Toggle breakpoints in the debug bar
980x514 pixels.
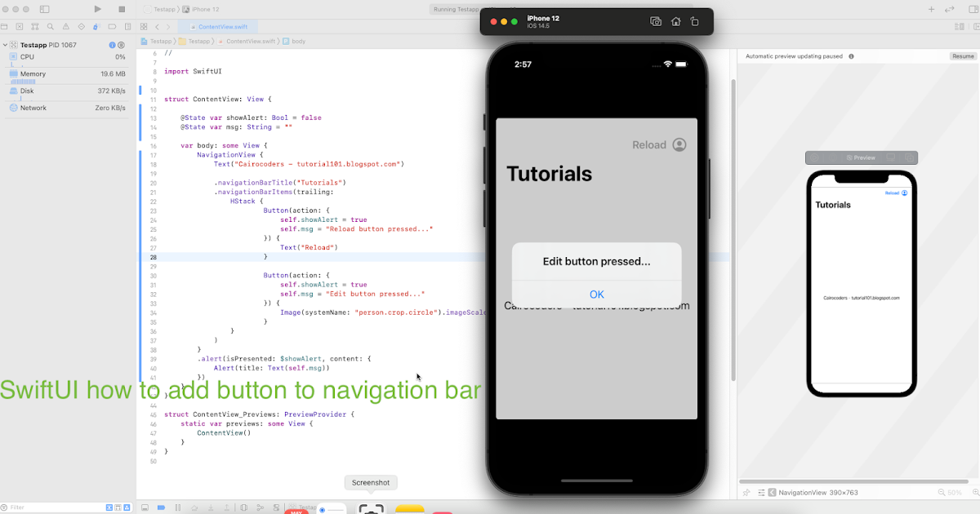pyautogui.click(x=160, y=507)
